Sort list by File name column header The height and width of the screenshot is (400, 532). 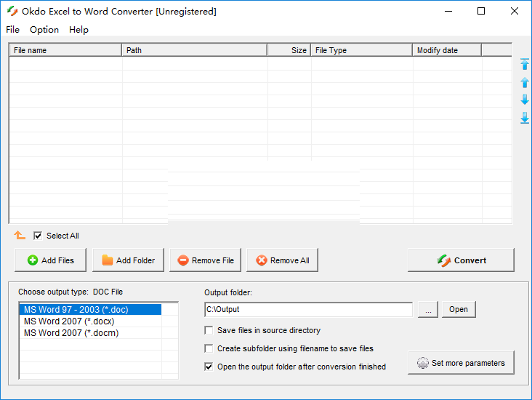click(65, 50)
